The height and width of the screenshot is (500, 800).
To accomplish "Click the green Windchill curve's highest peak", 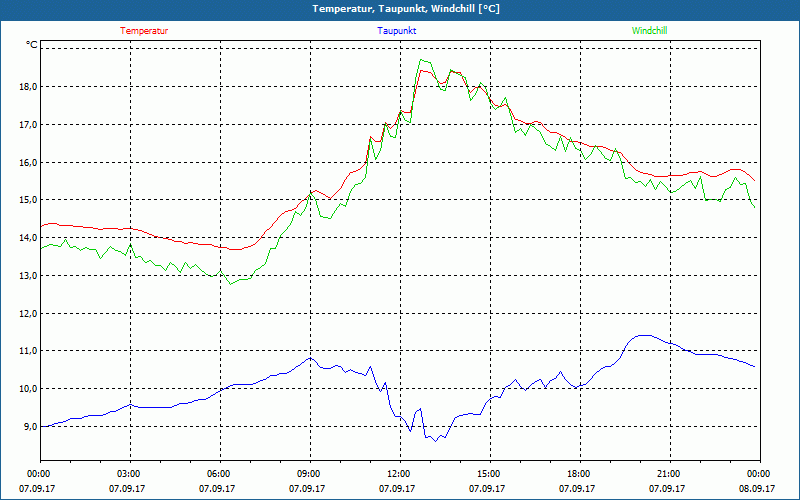I will pyautogui.click(x=421, y=60).
